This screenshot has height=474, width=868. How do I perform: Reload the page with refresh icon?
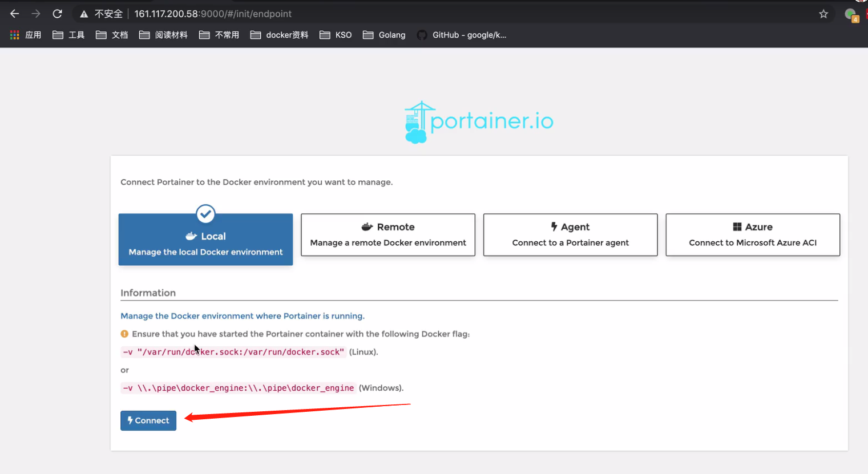(x=57, y=14)
